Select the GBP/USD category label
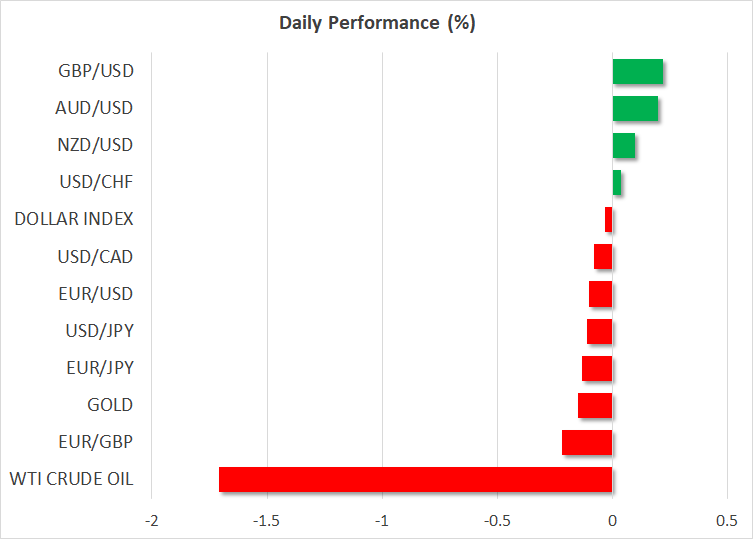 96,71
